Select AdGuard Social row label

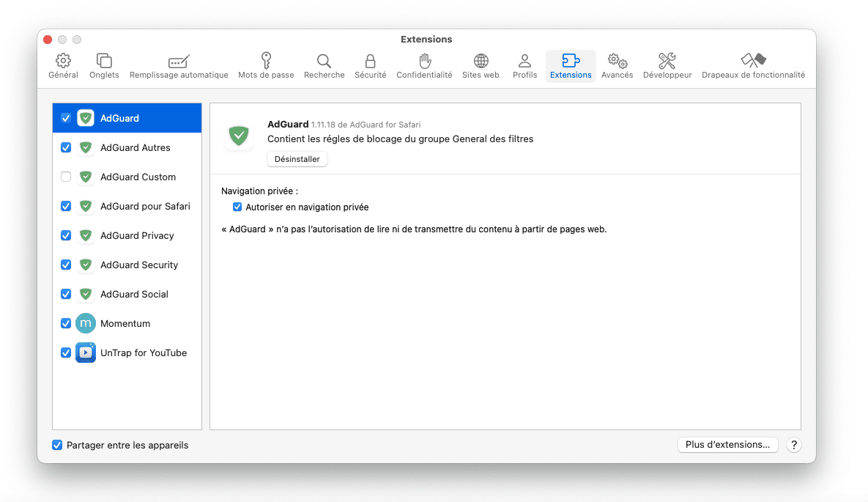tap(134, 294)
